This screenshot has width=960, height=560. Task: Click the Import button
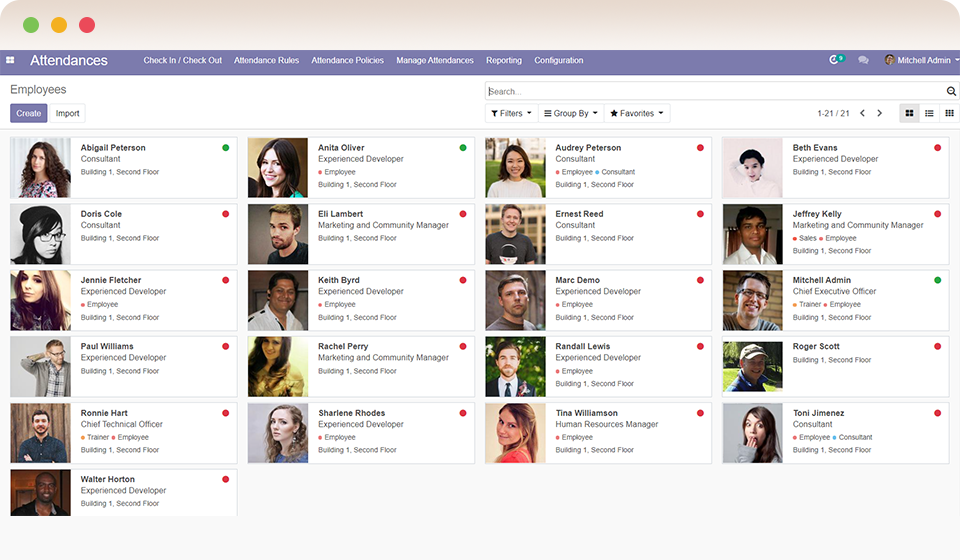coord(67,113)
